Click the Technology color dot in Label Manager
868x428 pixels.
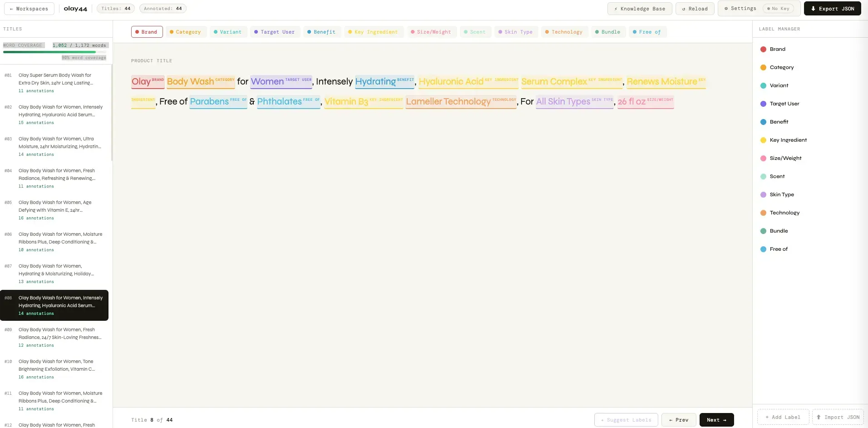click(763, 213)
